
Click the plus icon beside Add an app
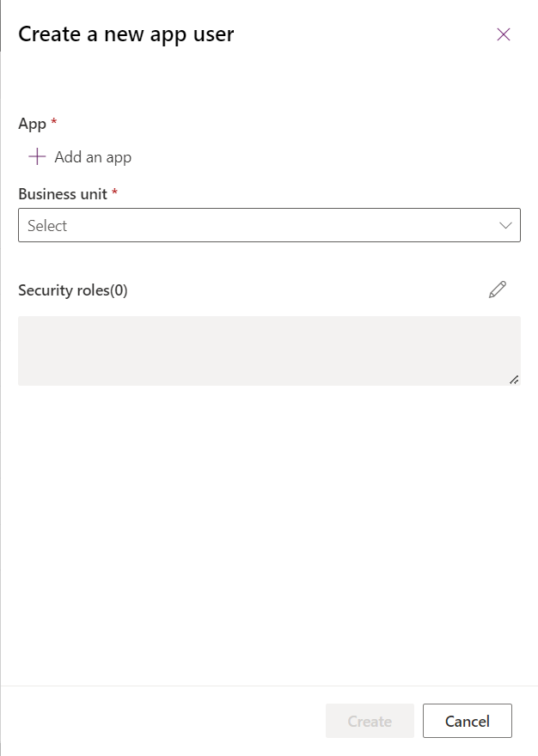coord(37,157)
